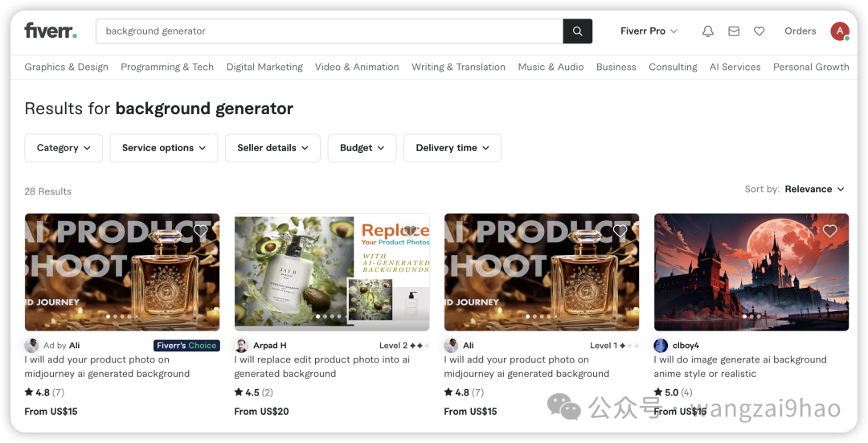Click Arpad H seller avatar
868x443 pixels.
pos(241,346)
